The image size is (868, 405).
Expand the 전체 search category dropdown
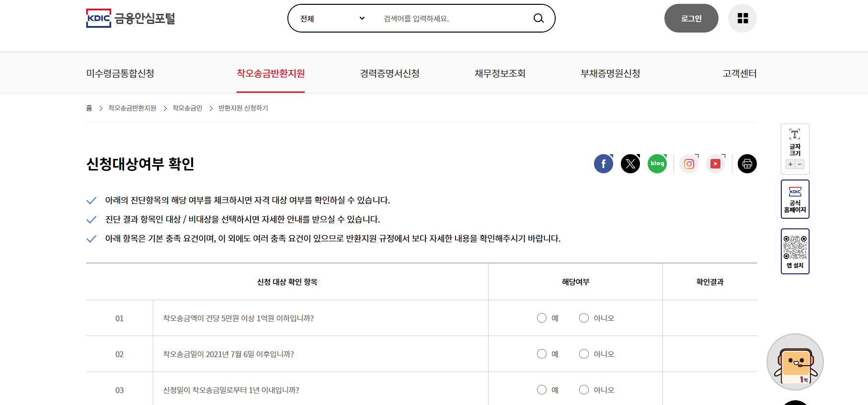(332, 18)
